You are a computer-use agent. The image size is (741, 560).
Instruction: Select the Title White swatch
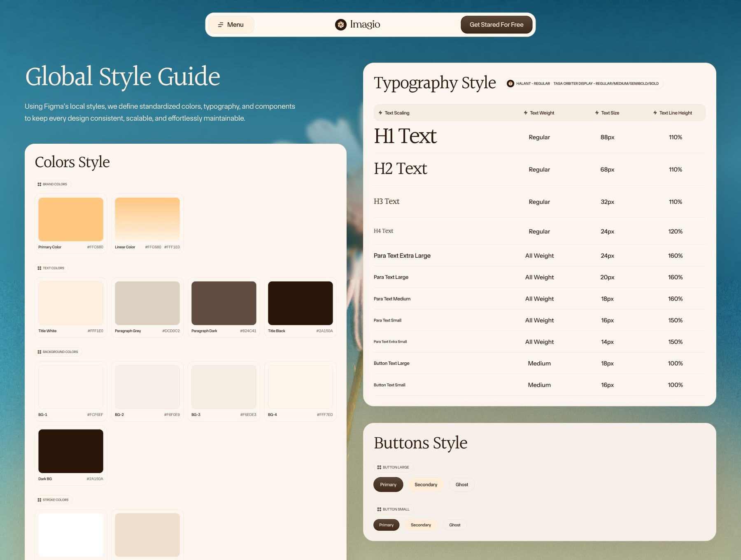[x=71, y=303]
